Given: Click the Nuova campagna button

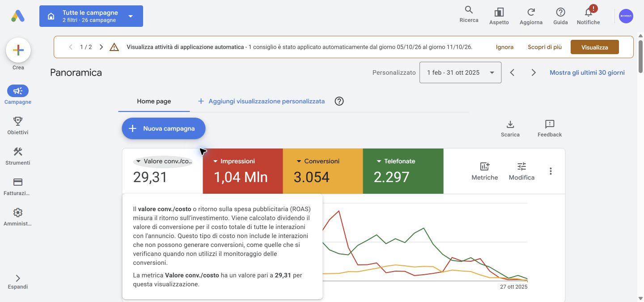Looking at the screenshot, I should pos(164,128).
